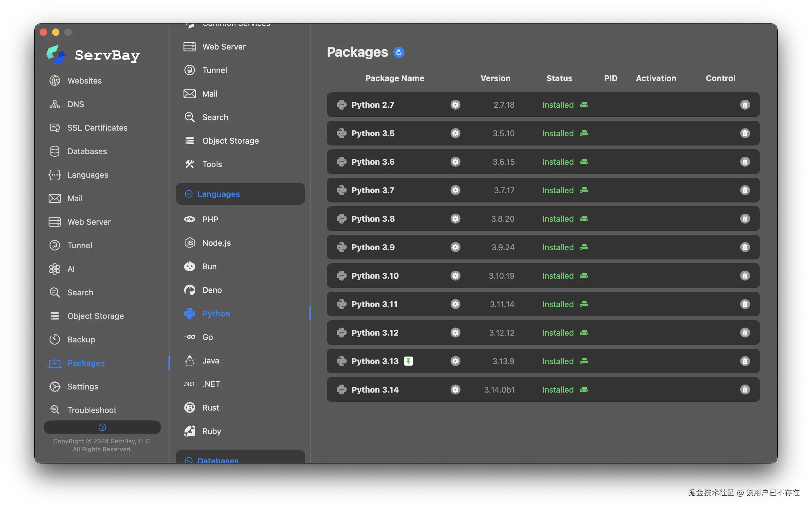812x509 pixels.
Task: Open Troubleshoot in left sidebar
Action: (92, 410)
